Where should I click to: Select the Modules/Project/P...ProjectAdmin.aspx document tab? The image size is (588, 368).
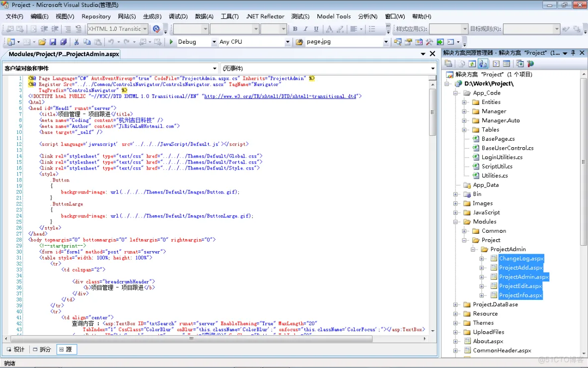[64, 54]
